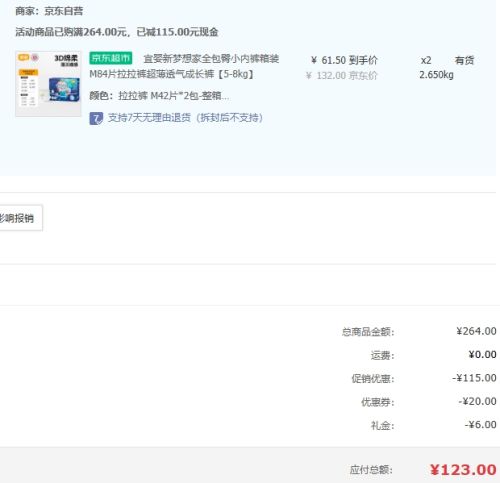Click the 颜色 拉拉裤 M42片 spec text

point(159,96)
